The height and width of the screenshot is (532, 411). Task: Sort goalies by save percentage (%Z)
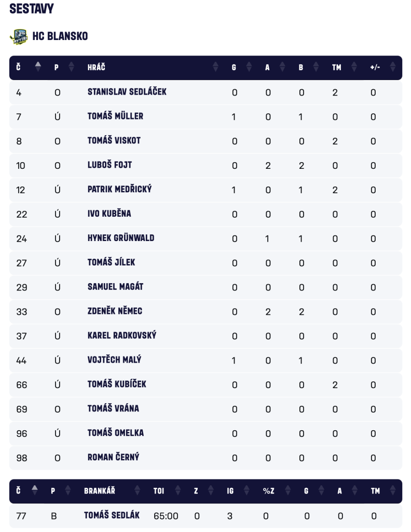pyautogui.click(x=285, y=491)
